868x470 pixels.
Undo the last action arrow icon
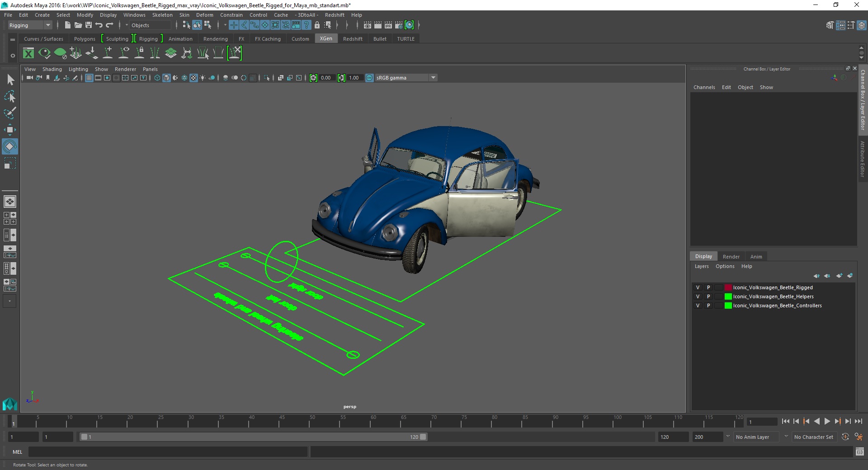pyautogui.click(x=99, y=25)
